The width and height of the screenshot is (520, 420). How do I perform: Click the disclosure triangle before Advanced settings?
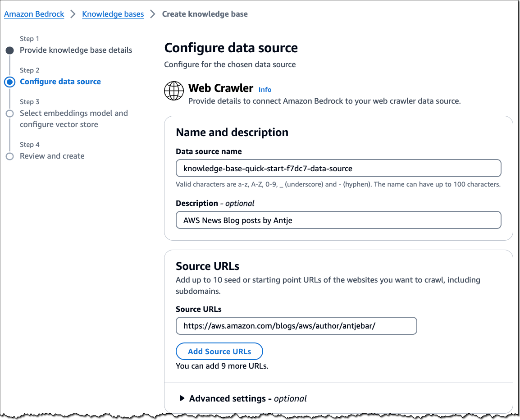[x=182, y=398]
